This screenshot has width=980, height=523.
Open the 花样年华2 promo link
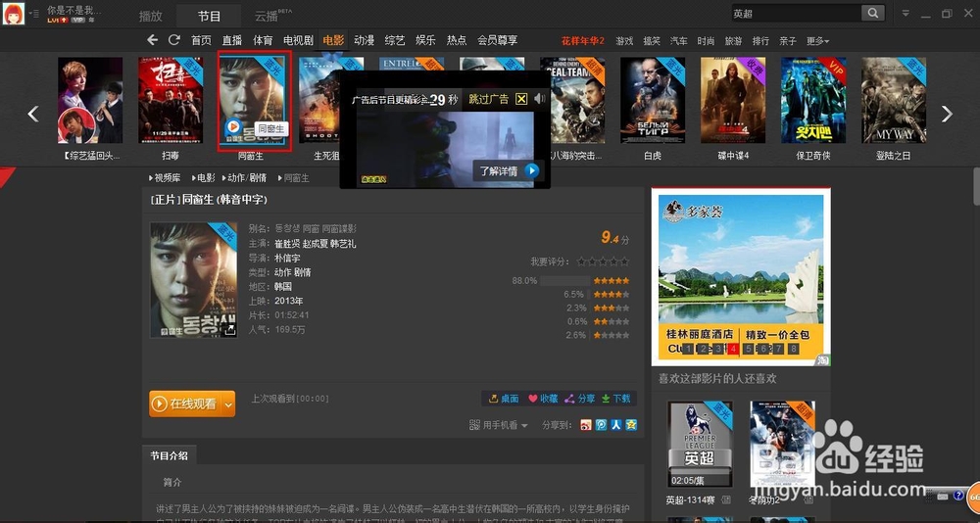pyautogui.click(x=583, y=40)
